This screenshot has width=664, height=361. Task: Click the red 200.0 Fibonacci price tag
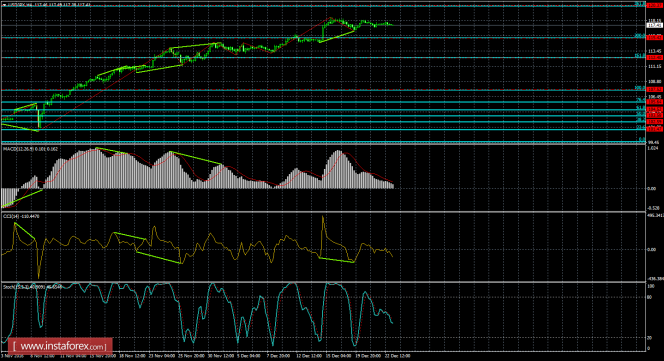[655, 38]
